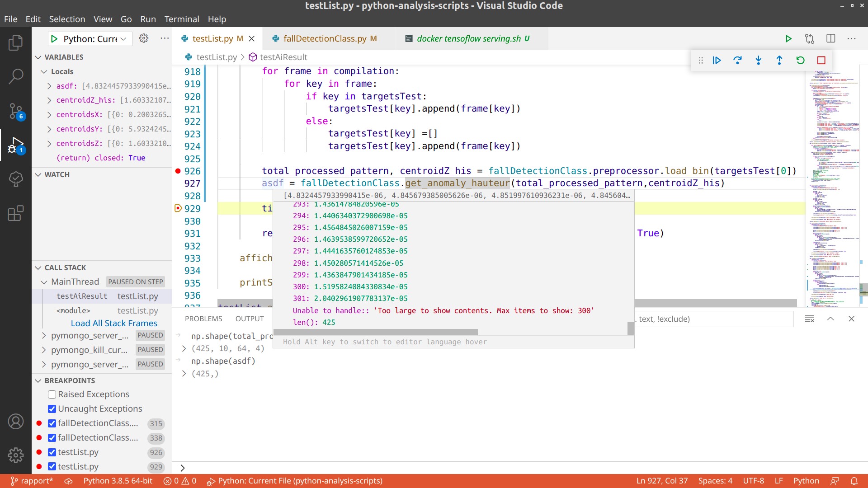Expand the centroidsX variable
The height and width of the screenshot is (488, 868).
[49, 114]
